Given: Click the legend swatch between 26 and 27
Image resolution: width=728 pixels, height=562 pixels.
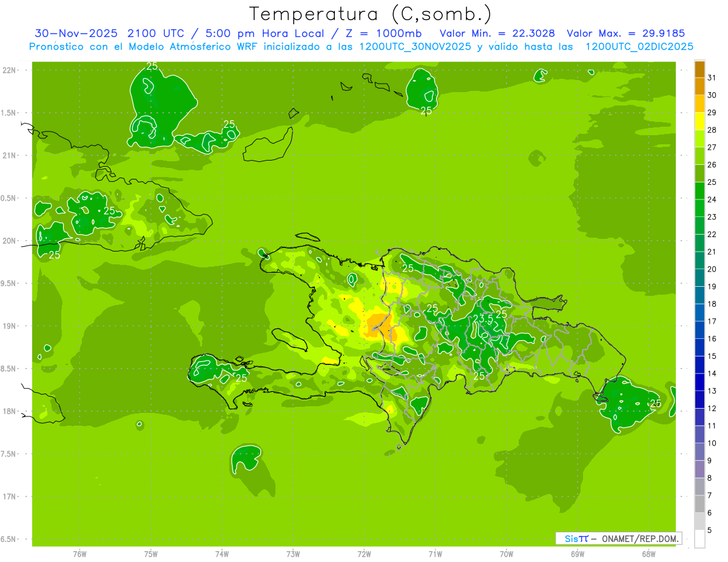Looking at the screenshot, I should (699, 156).
